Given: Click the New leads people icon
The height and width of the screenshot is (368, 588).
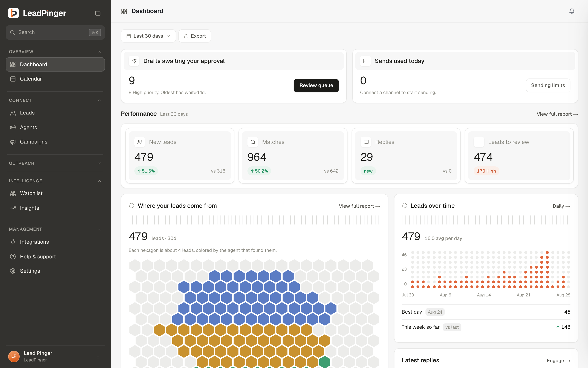Looking at the screenshot, I should pos(140,142).
